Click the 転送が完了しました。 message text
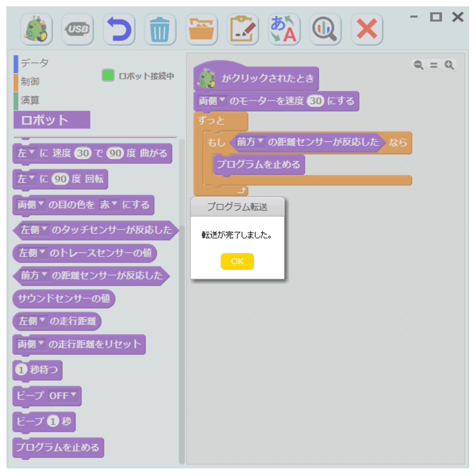The height and width of the screenshot is (476, 476). 237,235
